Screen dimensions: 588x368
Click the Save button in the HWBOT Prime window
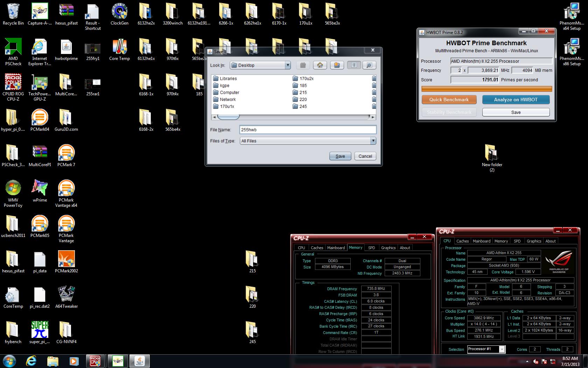coord(516,112)
